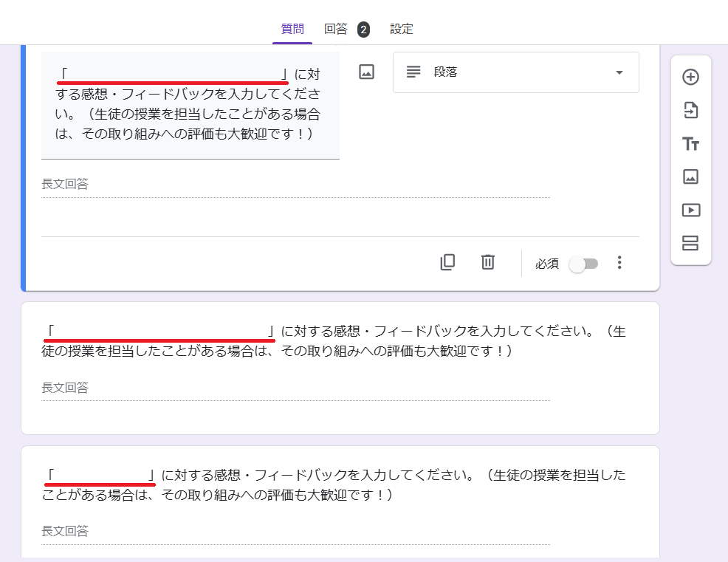Go to the 設定 settings tab

(x=402, y=30)
